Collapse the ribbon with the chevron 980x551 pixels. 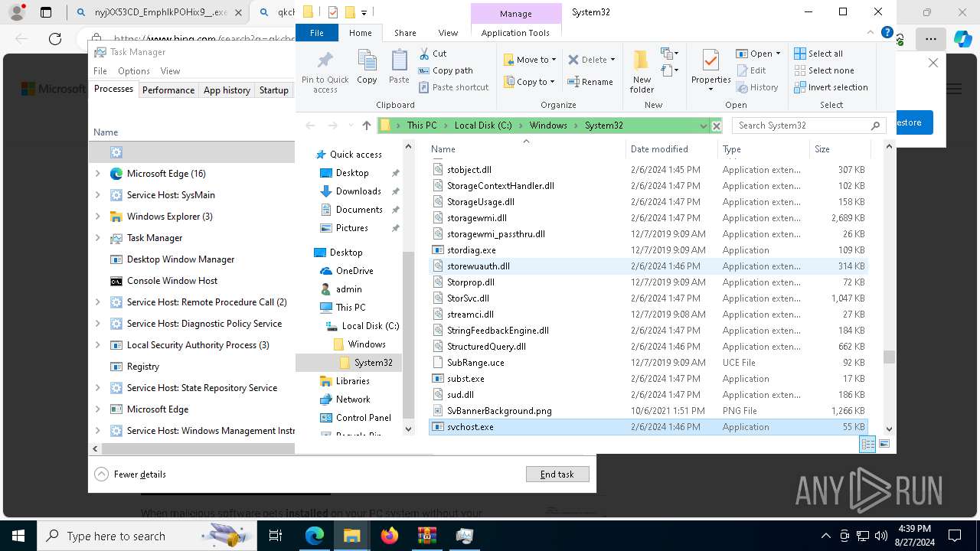[871, 33]
